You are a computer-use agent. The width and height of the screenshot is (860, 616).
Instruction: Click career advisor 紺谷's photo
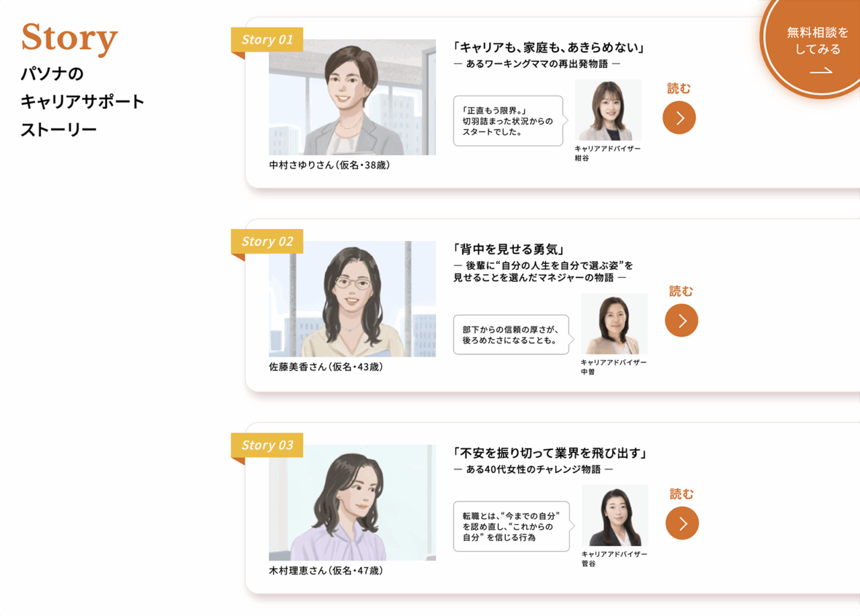tap(608, 110)
